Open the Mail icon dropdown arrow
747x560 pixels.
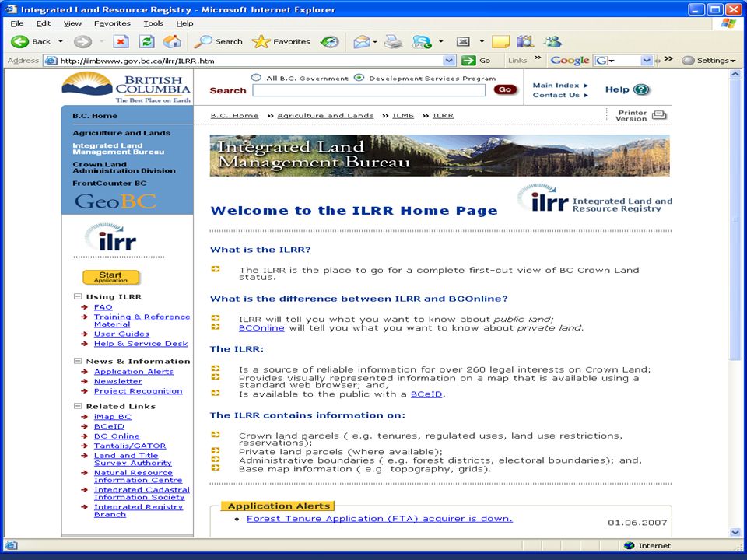coord(375,42)
